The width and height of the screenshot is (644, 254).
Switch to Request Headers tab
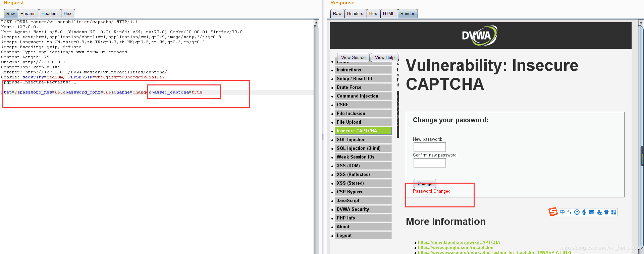(50, 13)
